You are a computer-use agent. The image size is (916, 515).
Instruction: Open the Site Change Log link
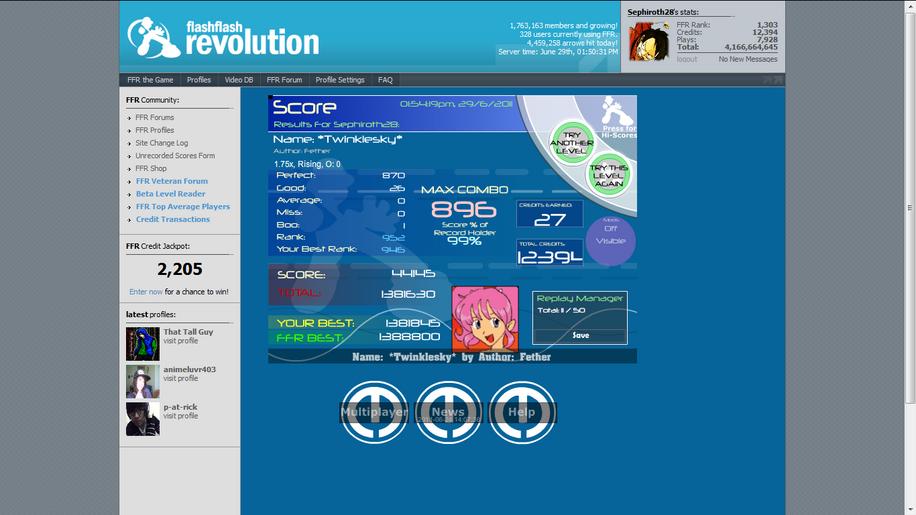point(162,143)
